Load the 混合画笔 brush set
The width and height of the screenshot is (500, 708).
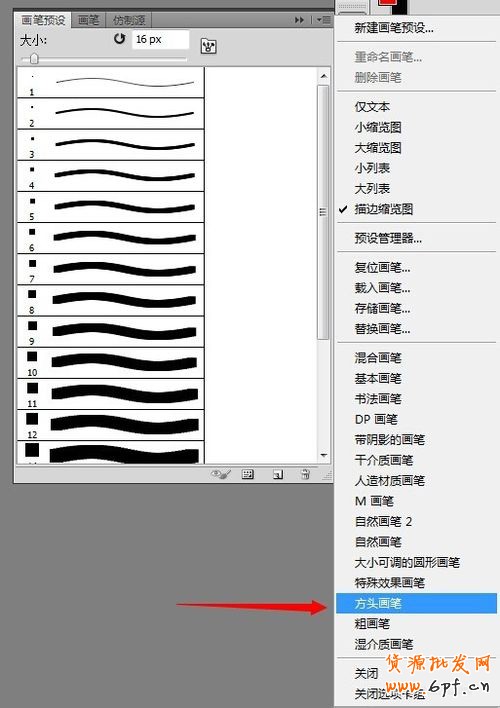378,358
